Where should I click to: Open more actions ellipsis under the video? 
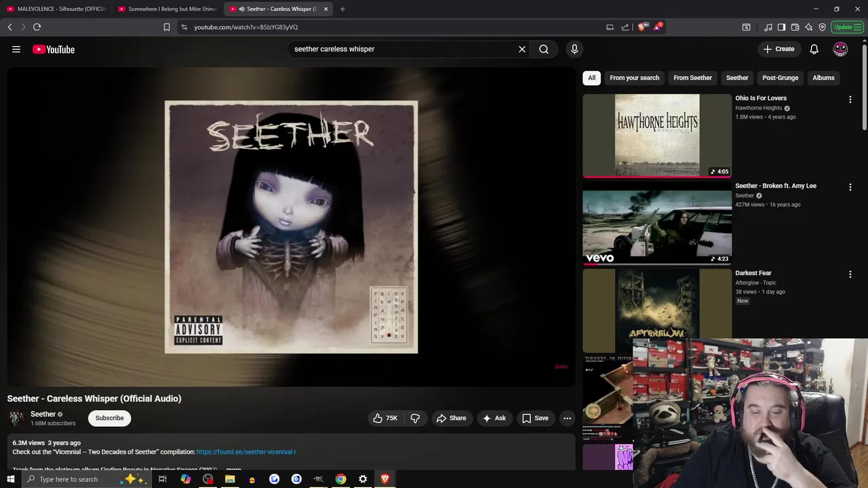(x=567, y=418)
